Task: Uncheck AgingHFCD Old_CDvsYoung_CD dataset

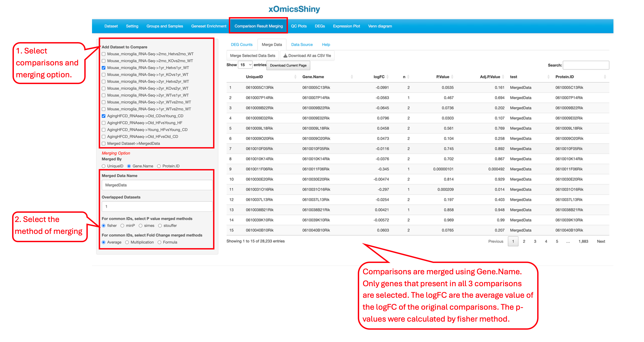Action: [x=104, y=116]
